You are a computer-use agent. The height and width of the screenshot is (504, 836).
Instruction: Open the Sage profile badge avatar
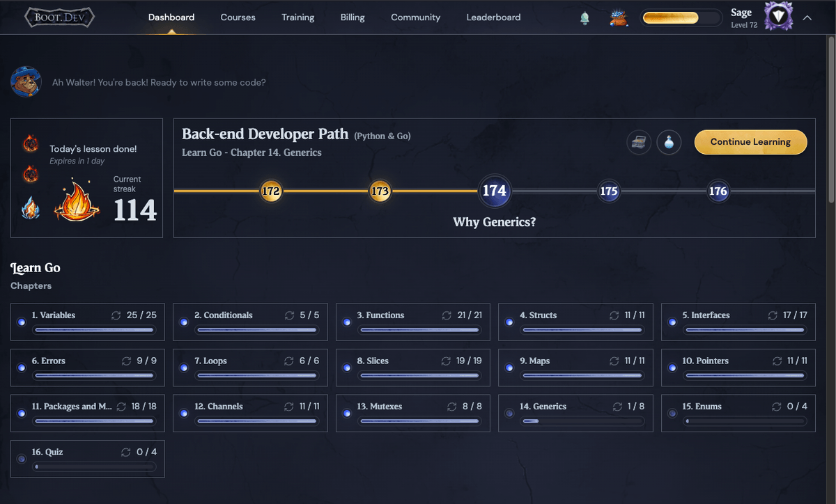[778, 17]
